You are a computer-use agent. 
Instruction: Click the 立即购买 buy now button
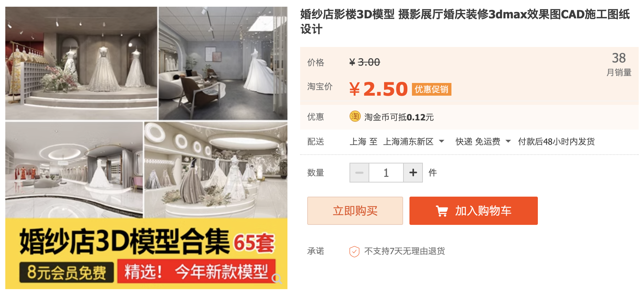(x=355, y=211)
